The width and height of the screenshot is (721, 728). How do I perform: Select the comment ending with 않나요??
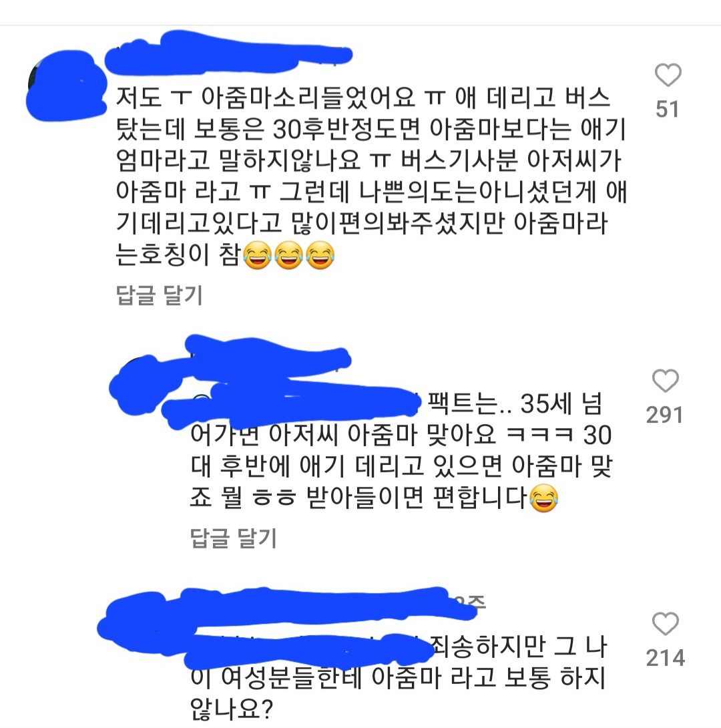[398, 677]
